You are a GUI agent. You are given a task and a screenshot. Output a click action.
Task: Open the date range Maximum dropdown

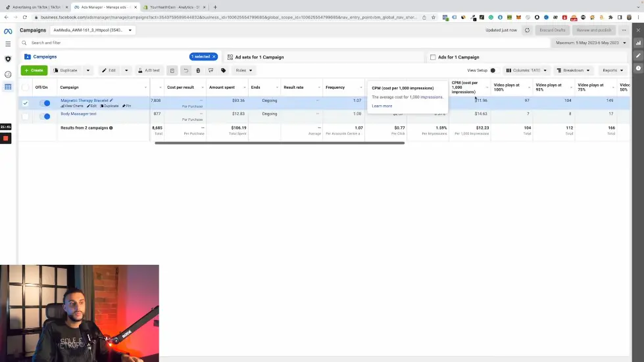(591, 43)
